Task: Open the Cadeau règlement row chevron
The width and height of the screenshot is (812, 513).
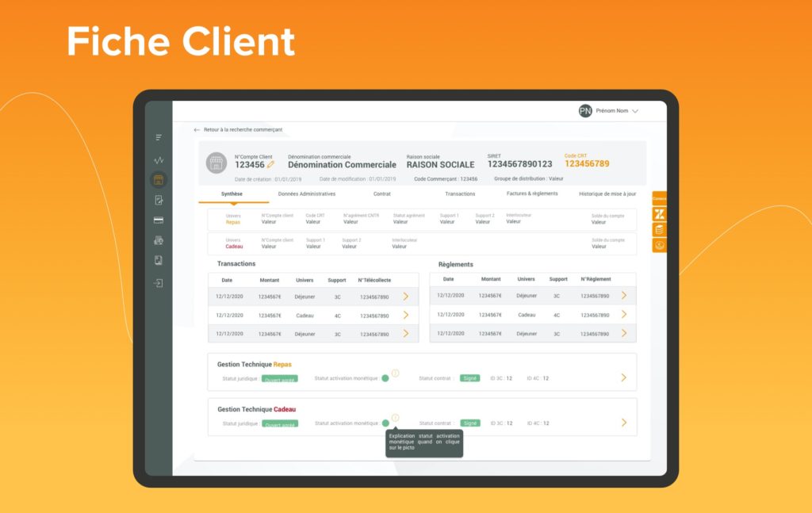Action: click(624, 314)
